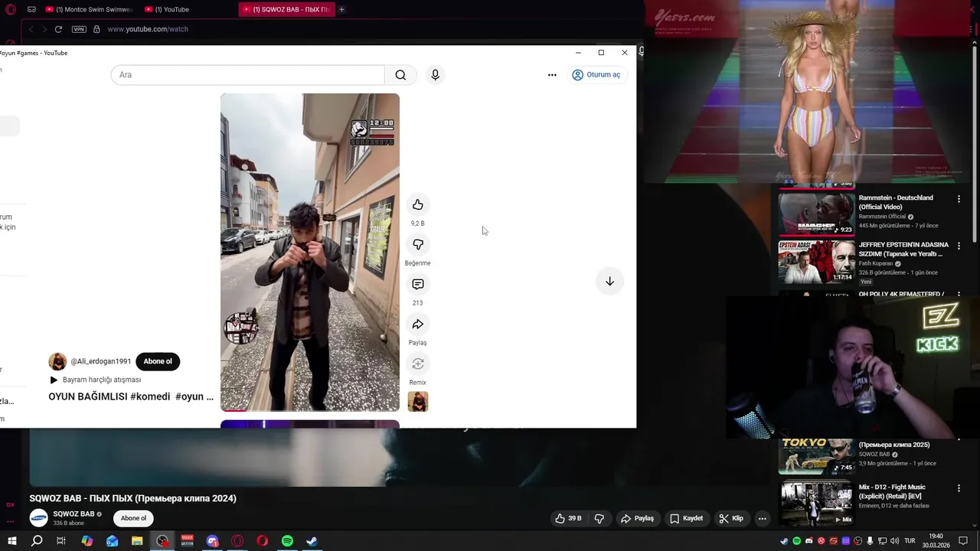Open options menu for Rammstein - Deutschland
Viewport: 980px width, 551px height.
tap(959, 199)
